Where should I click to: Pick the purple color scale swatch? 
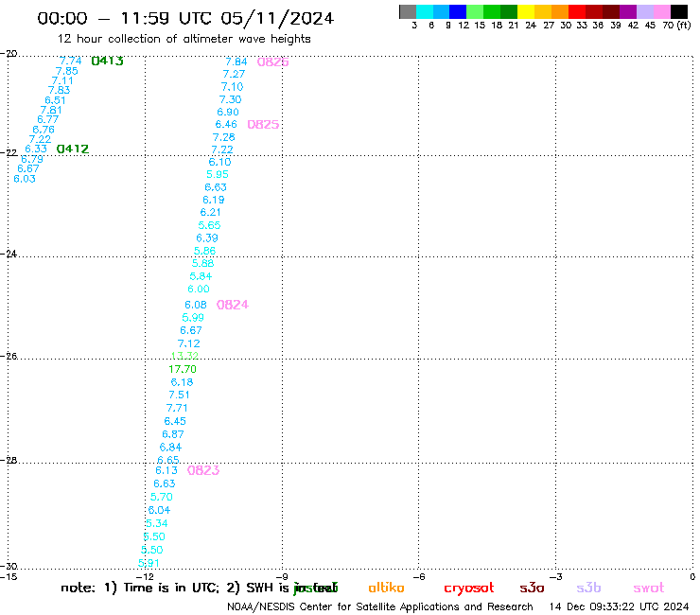point(628,11)
